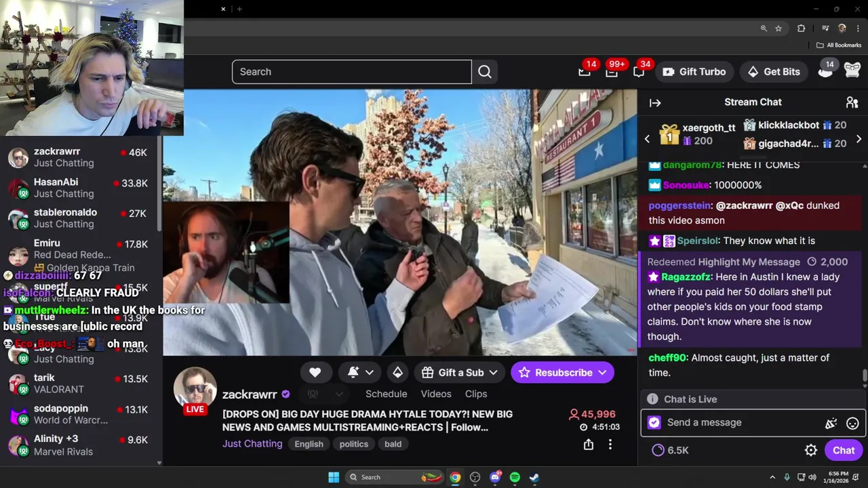Open stableronaldo channel in sidebar
The height and width of the screenshot is (488, 868).
[81, 218]
